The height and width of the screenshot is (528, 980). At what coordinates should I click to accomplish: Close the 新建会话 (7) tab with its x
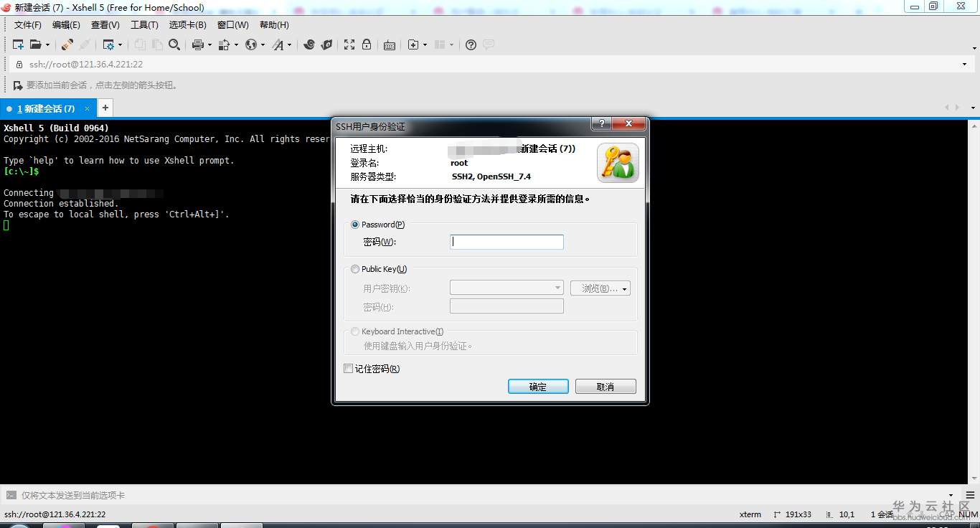tap(88, 108)
